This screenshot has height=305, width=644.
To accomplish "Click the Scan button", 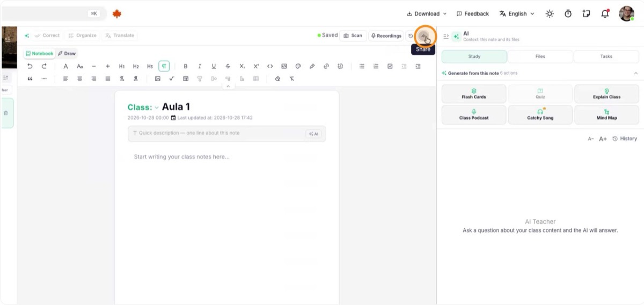I will coord(353,36).
